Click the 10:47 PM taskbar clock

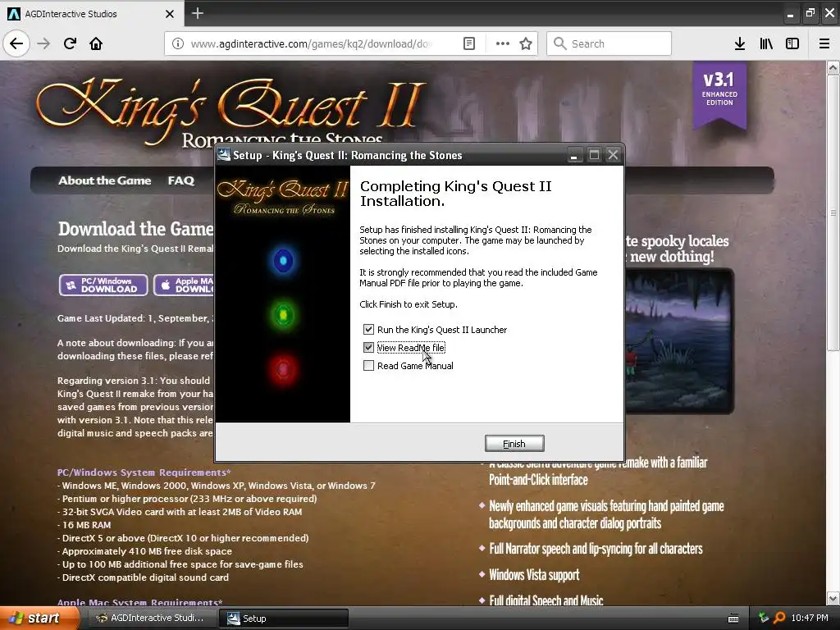pyautogui.click(x=810, y=618)
